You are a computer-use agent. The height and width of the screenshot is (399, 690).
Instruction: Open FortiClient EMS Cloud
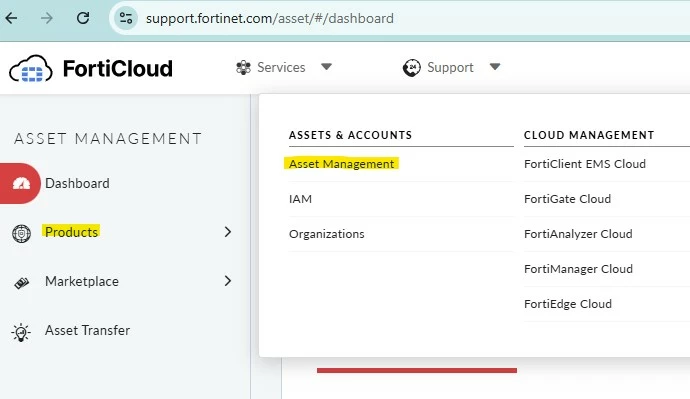(585, 164)
